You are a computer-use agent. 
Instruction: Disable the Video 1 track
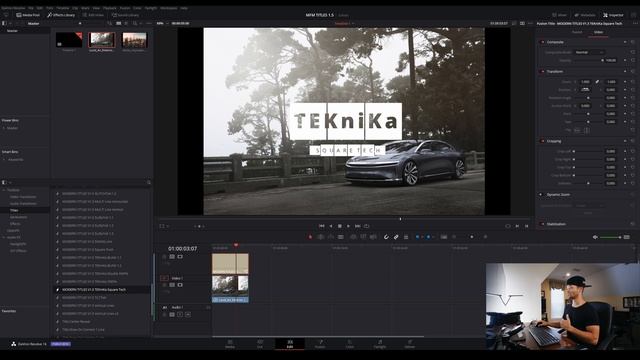point(180,285)
